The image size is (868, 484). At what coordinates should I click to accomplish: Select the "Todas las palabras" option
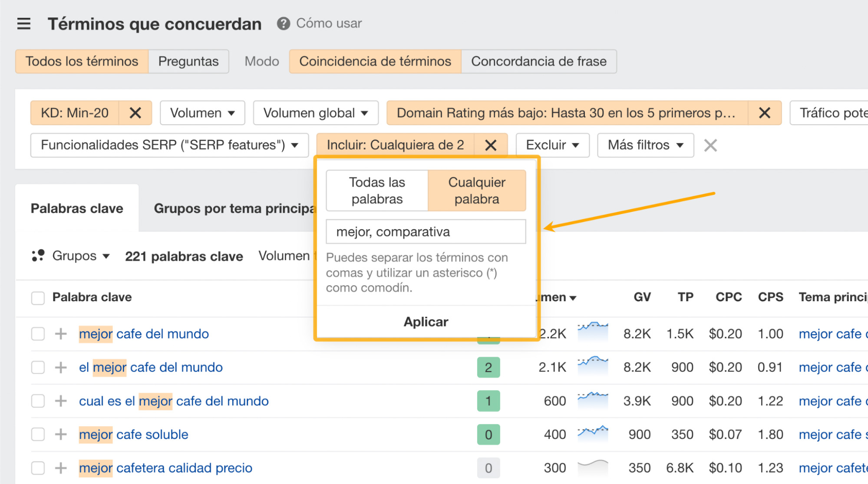click(x=376, y=190)
